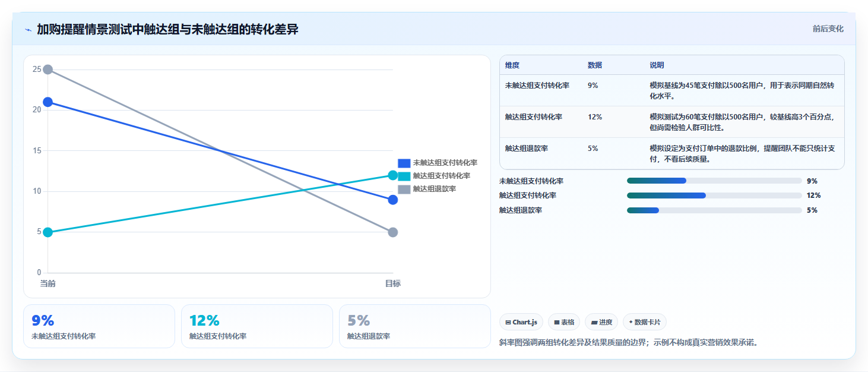Click the icon in the 表格 tag
Viewport: 868px width, 372px height.
click(x=556, y=322)
